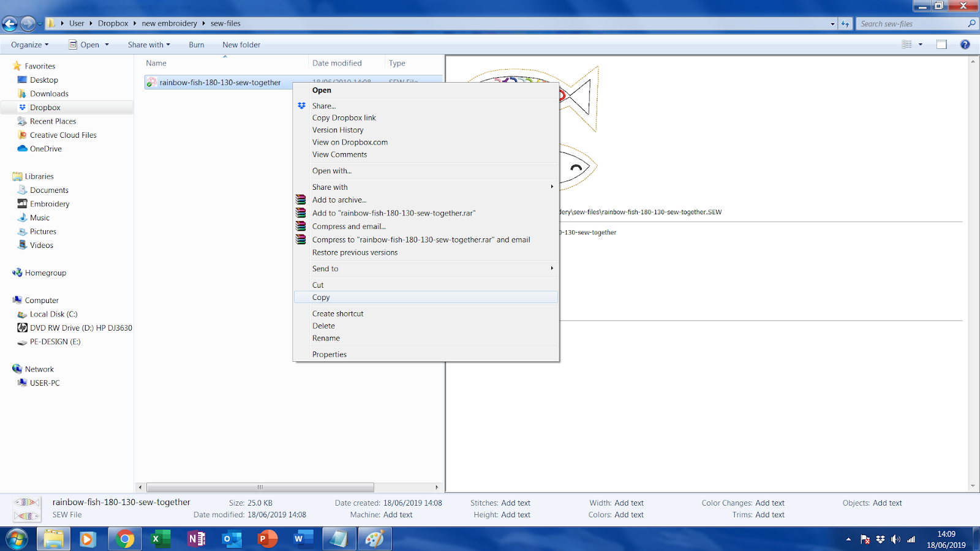This screenshot has height=551, width=980.
Task: Click the horizontal scrollbar of file list
Action: pos(260,487)
